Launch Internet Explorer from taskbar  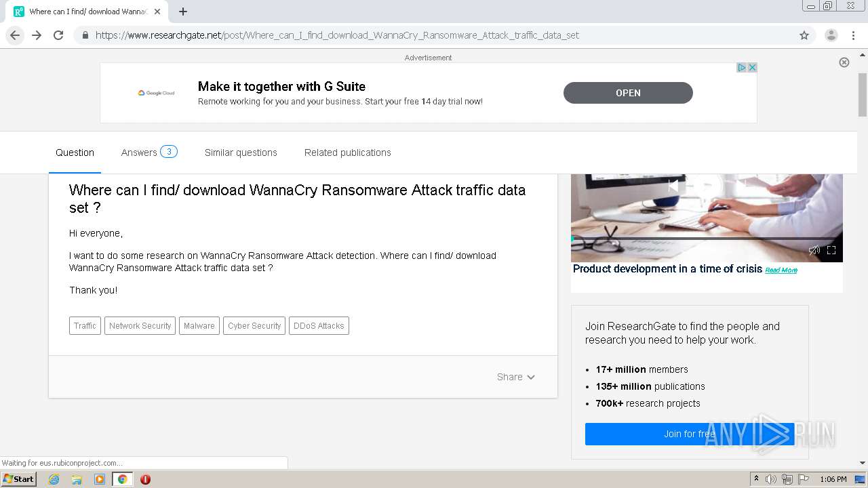coord(54,479)
